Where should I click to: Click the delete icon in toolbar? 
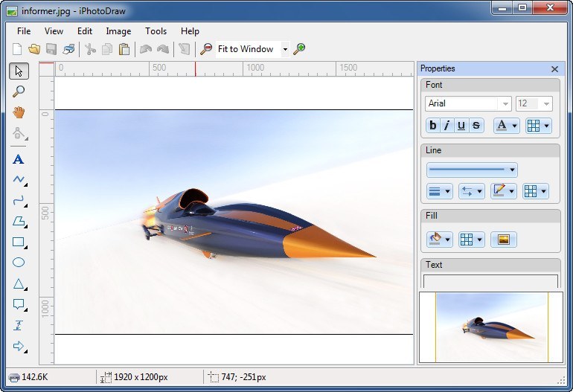click(x=185, y=49)
